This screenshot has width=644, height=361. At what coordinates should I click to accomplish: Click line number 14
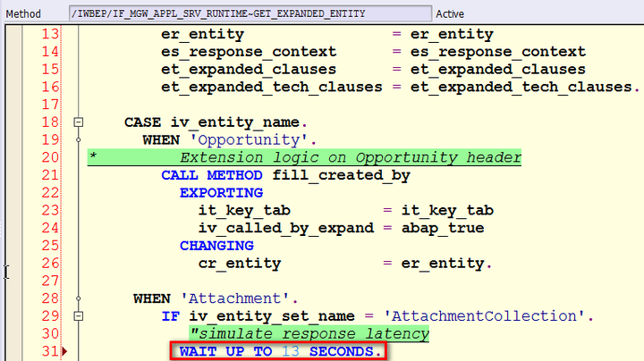point(50,52)
